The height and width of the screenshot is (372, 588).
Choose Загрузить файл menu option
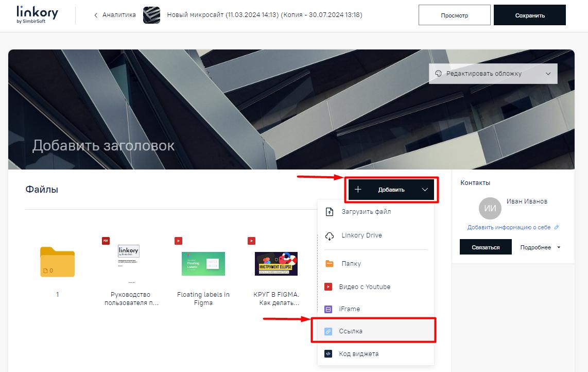[366, 212]
